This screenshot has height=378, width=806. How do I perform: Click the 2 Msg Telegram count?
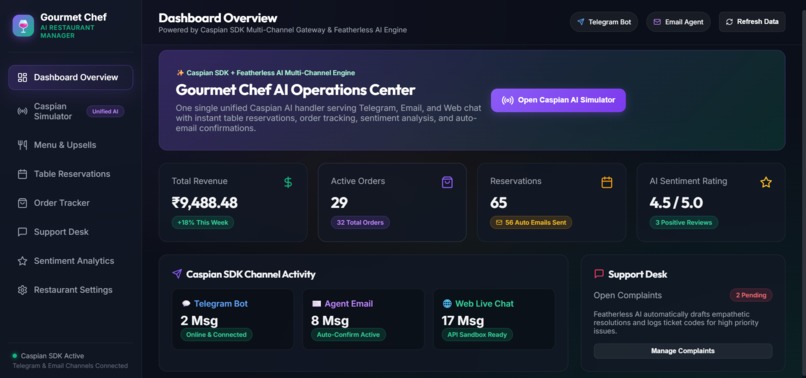point(199,321)
